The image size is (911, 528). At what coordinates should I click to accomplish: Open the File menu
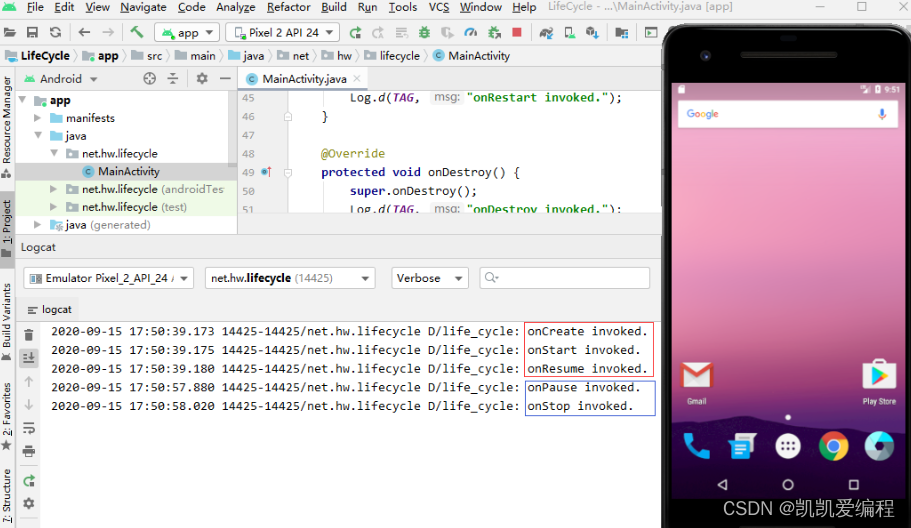35,7
